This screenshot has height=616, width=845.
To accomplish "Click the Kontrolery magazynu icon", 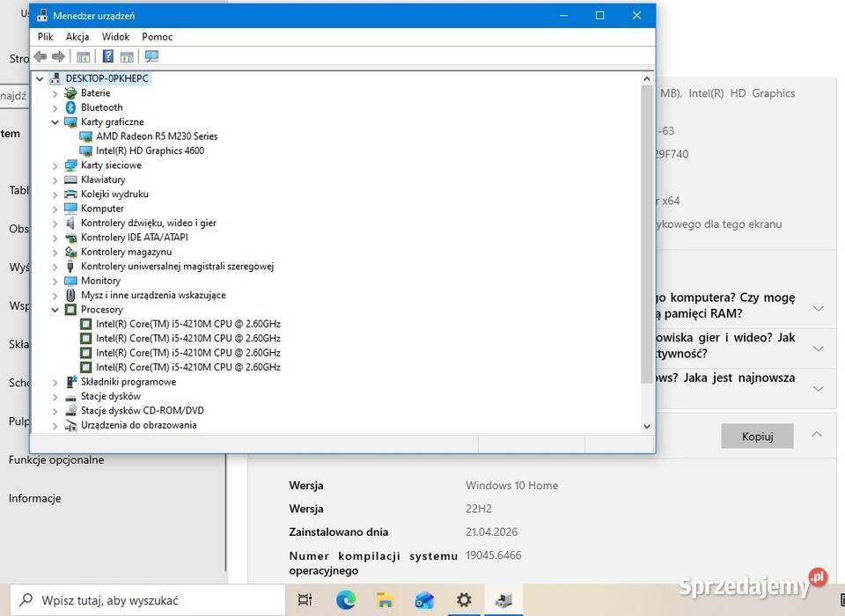I will tap(70, 252).
